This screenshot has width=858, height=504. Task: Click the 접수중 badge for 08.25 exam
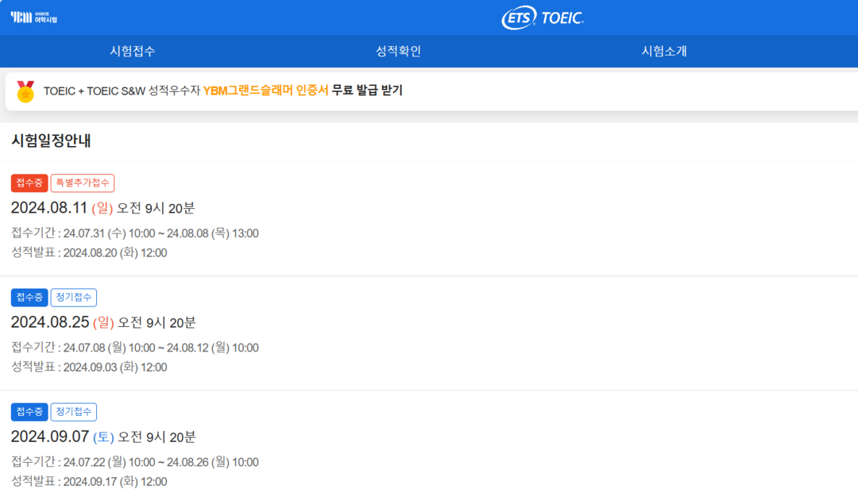click(x=29, y=298)
